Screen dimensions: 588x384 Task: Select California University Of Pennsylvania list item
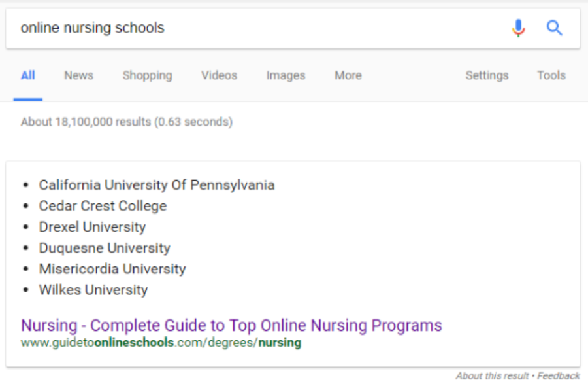[157, 185]
